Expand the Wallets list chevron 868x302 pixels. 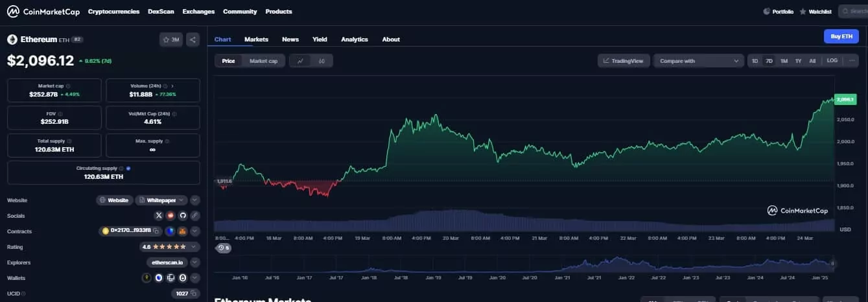click(195, 278)
